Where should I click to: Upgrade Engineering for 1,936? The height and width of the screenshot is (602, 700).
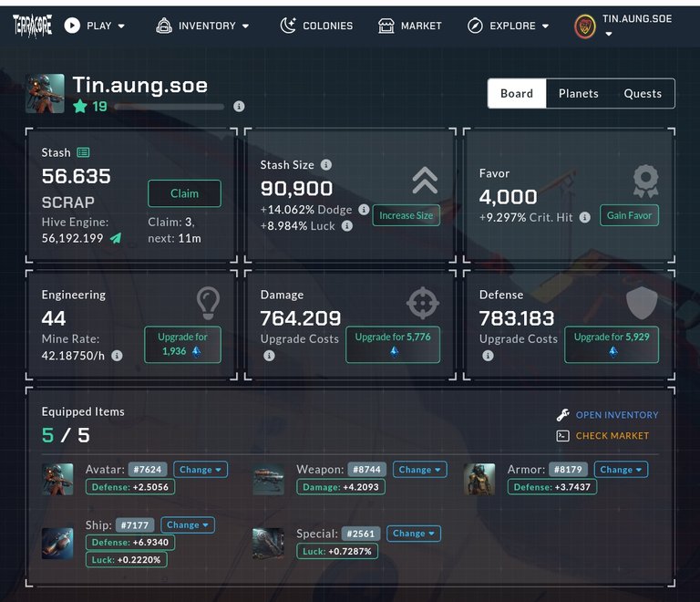[x=182, y=344]
